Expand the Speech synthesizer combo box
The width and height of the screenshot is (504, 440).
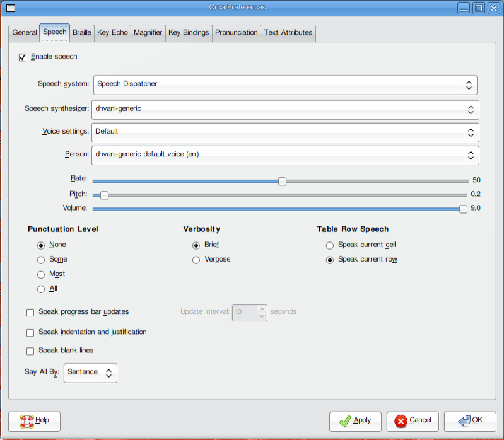coord(284,109)
